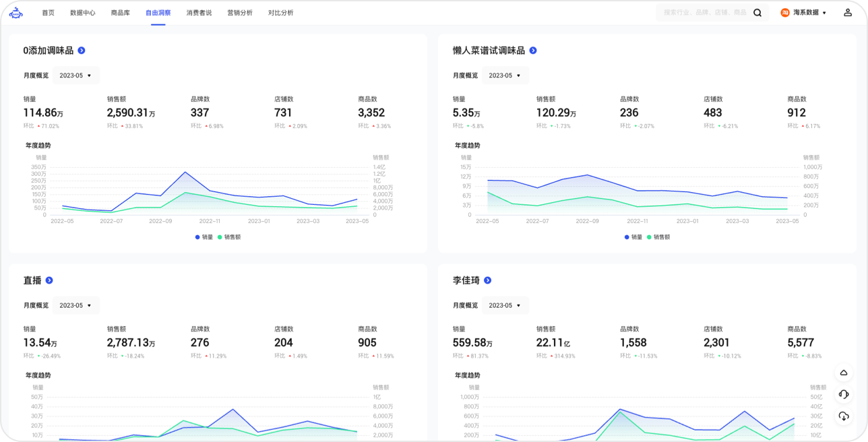Viewport: 868px width, 442px height.
Task: Click the 1,558 brand count value
Action: (633, 343)
